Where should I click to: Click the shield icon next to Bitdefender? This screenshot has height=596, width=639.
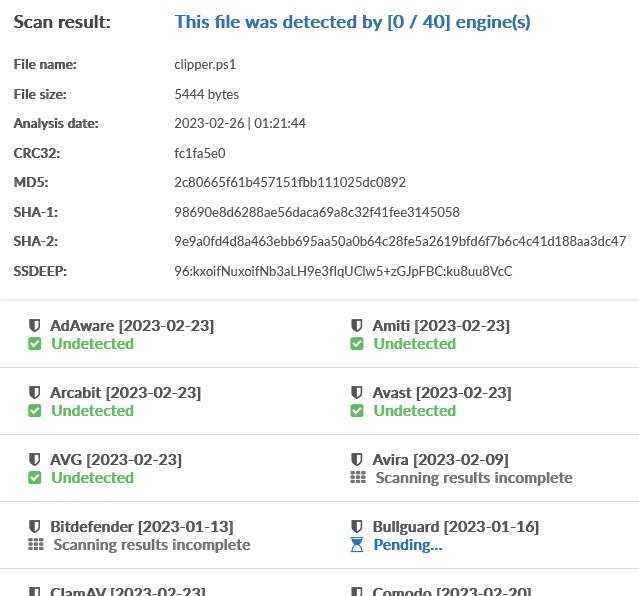point(35,526)
